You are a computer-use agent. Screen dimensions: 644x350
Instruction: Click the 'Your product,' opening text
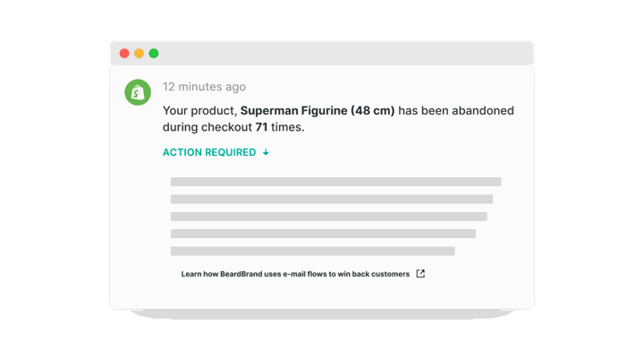point(200,111)
